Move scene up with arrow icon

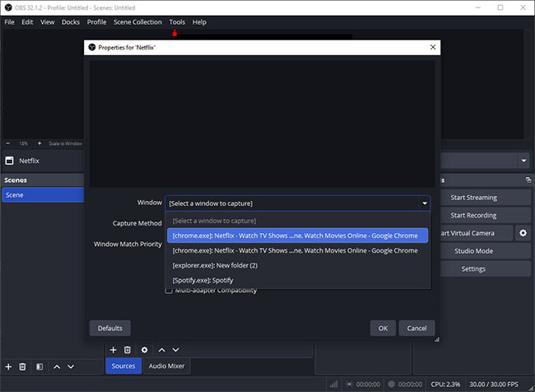point(57,366)
